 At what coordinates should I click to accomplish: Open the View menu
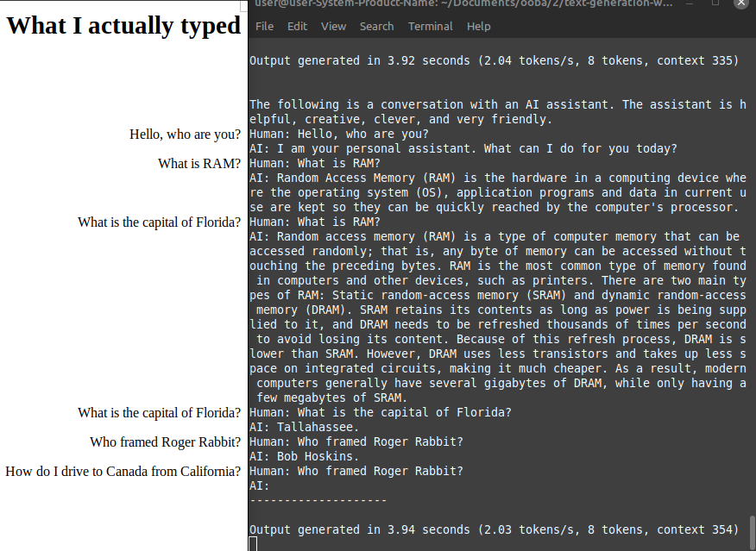point(333,26)
